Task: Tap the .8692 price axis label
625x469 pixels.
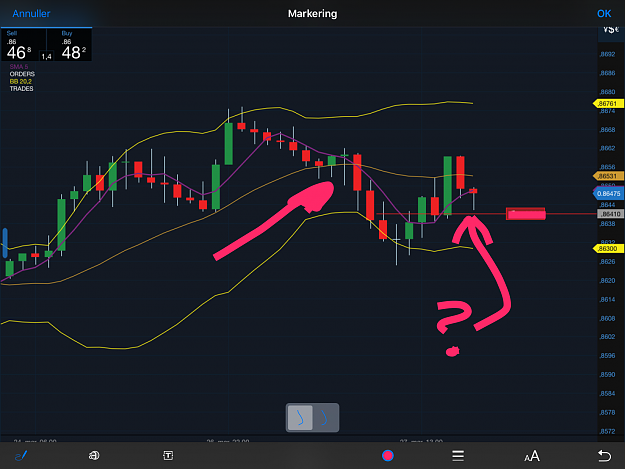Action: pos(607,54)
